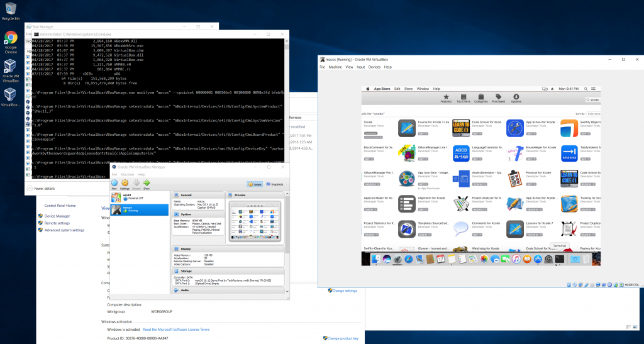Click the Change product key link

(x=342, y=338)
